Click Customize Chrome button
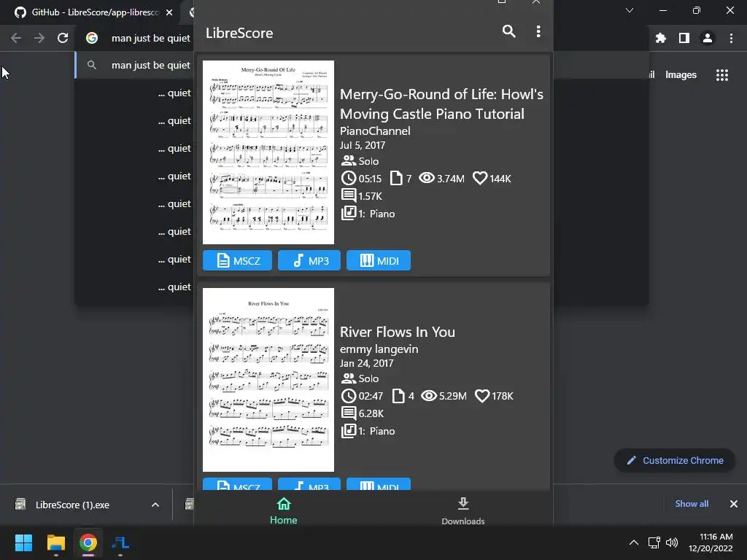The image size is (747, 560). click(x=675, y=461)
